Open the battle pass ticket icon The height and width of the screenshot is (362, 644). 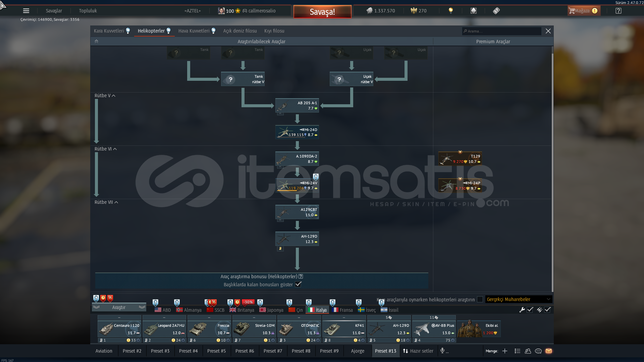tap(496, 11)
